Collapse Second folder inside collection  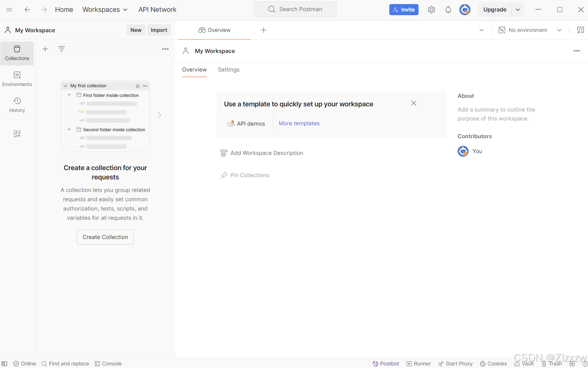[69, 129]
